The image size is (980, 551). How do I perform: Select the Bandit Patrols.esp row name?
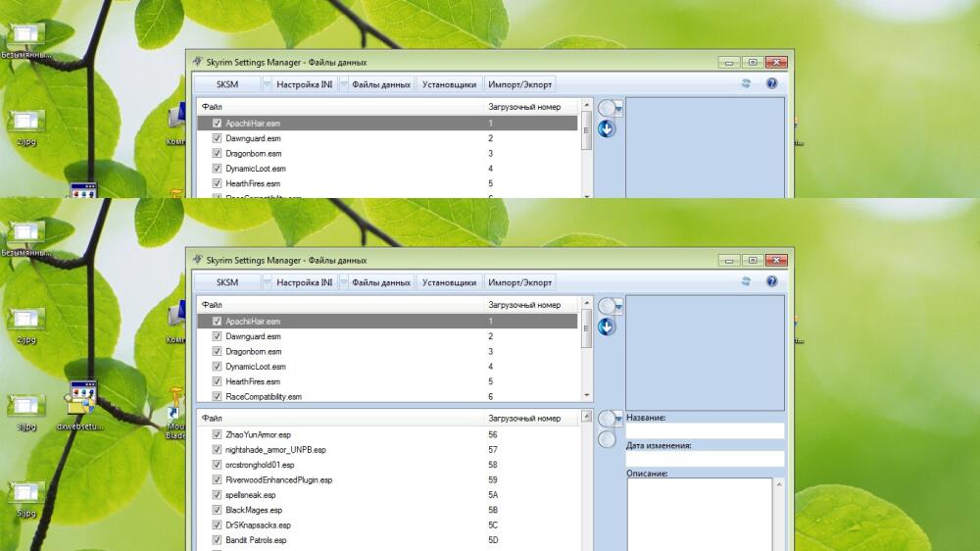coord(256,540)
